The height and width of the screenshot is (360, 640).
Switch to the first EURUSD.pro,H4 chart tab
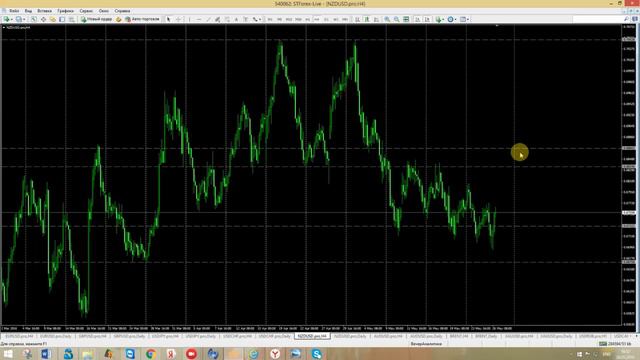tap(19, 336)
